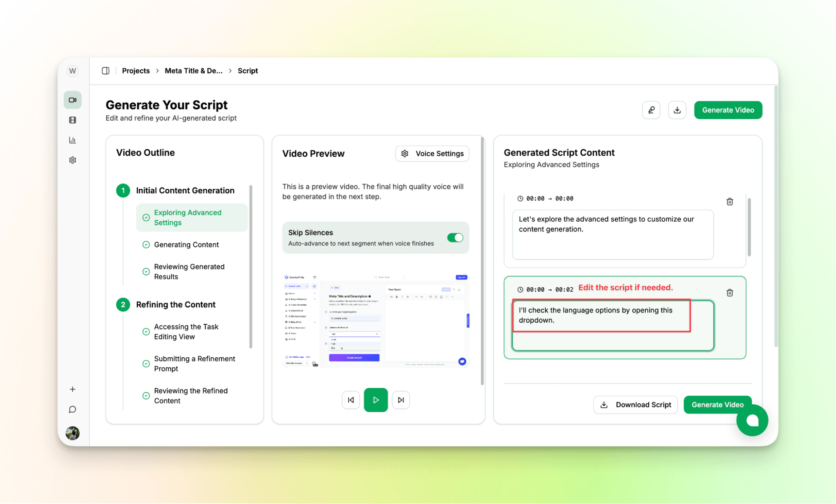Open the analytics bar chart icon
Viewport: 836px width, 504px height.
tap(73, 140)
